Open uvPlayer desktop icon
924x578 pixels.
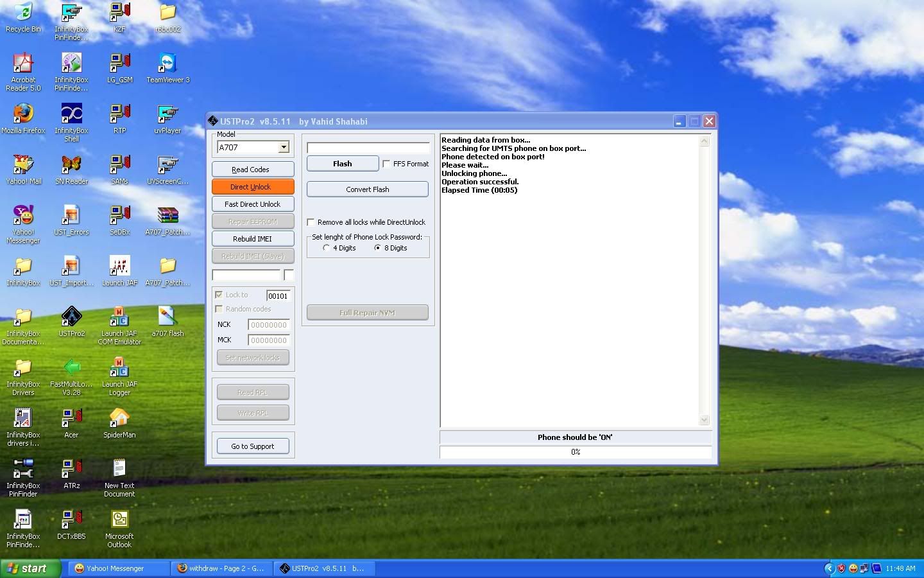click(167, 119)
